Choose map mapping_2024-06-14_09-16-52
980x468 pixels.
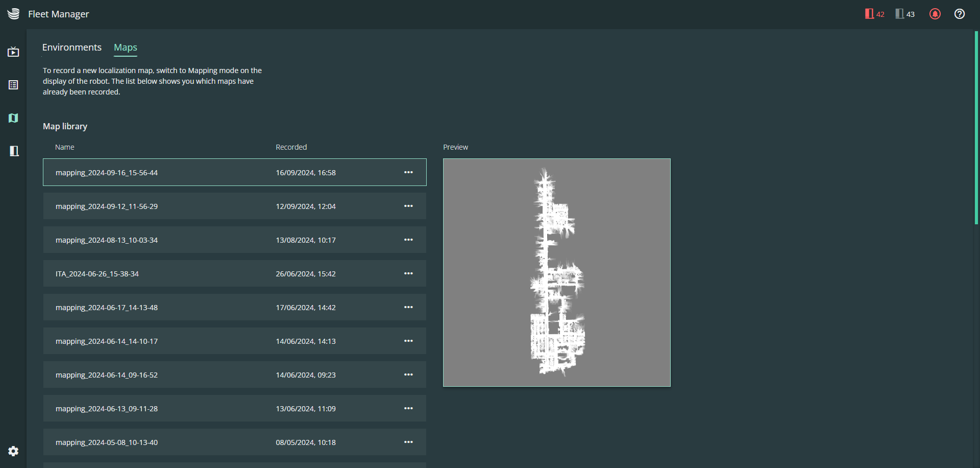235,375
